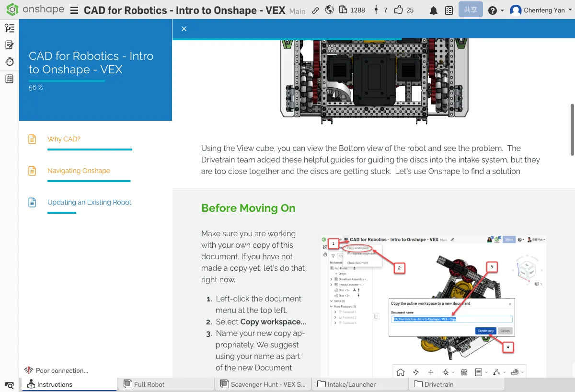Switch to the Full Robot tab

pyautogui.click(x=149, y=384)
